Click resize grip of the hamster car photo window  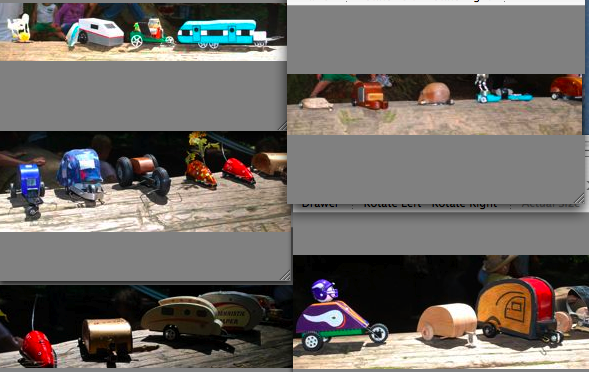pyautogui.click(x=580, y=198)
